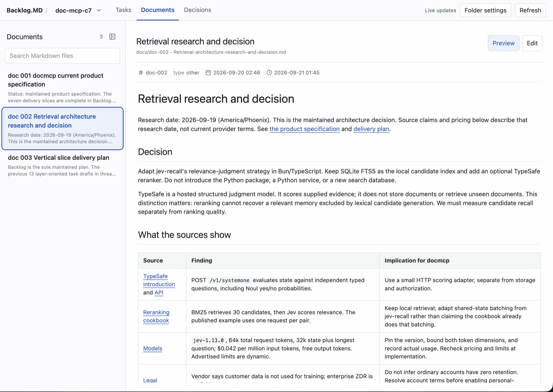Open the Decisions tab
The width and height of the screenshot is (553, 392).
point(197,10)
